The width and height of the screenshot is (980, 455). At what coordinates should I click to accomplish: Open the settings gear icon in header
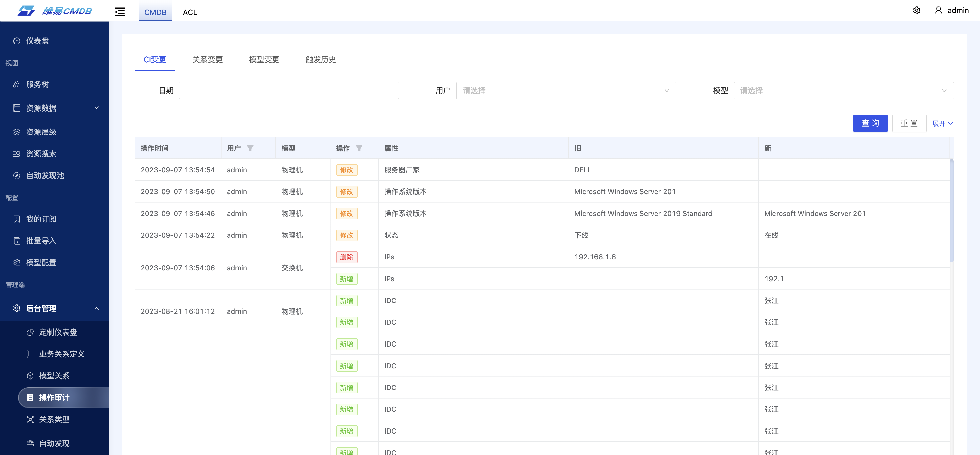(916, 10)
